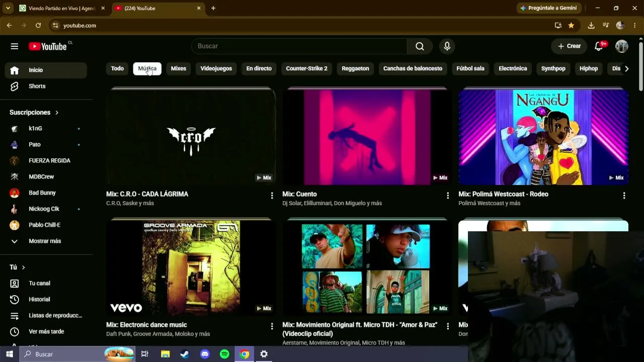Open Shorts from the sidebar

click(46, 86)
